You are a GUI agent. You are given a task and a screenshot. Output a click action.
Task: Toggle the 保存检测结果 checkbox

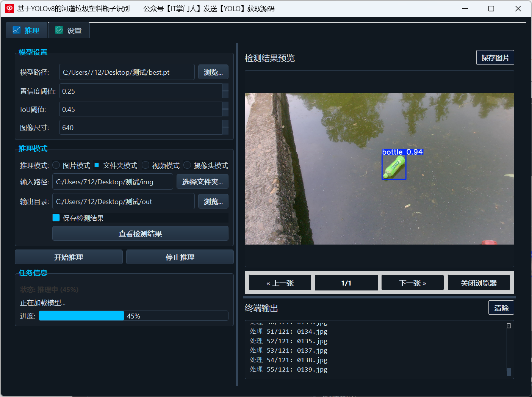pos(56,218)
